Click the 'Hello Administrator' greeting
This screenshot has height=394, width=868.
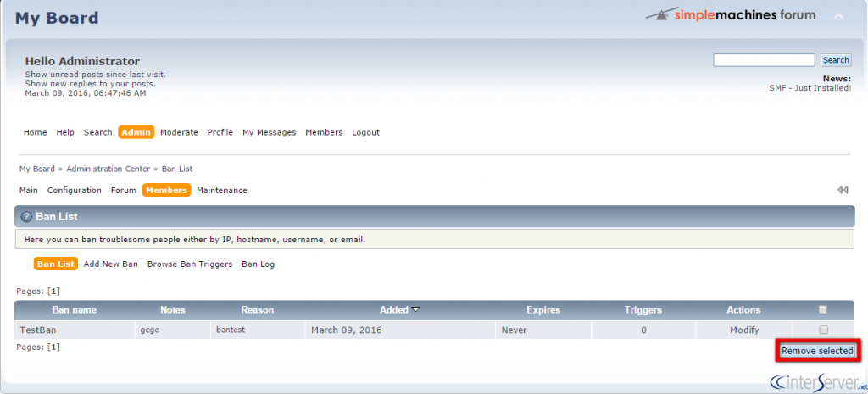82,61
